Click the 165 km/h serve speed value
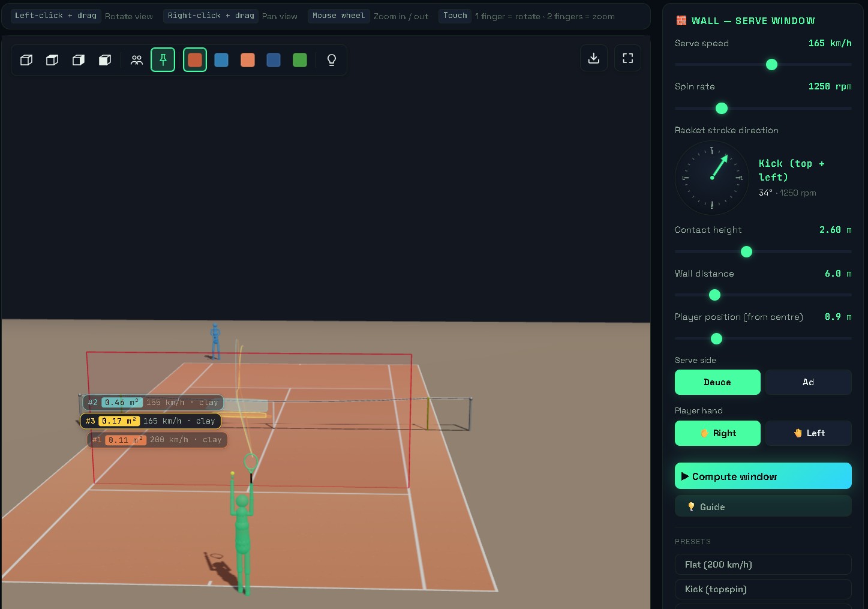868x609 pixels. pyautogui.click(x=830, y=43)
